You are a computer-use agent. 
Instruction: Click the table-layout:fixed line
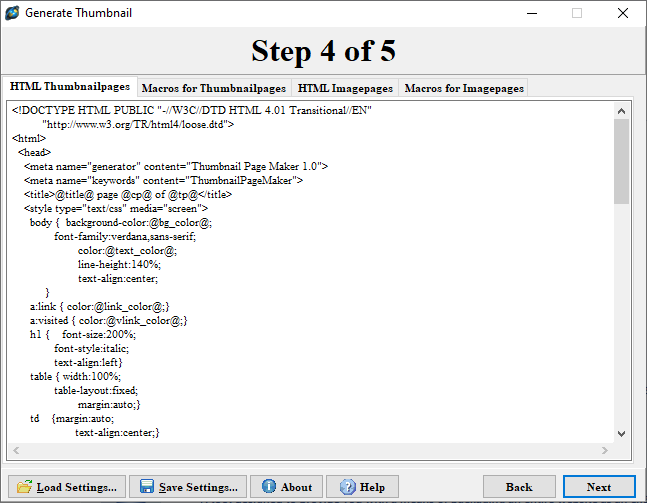click(96, 390)
